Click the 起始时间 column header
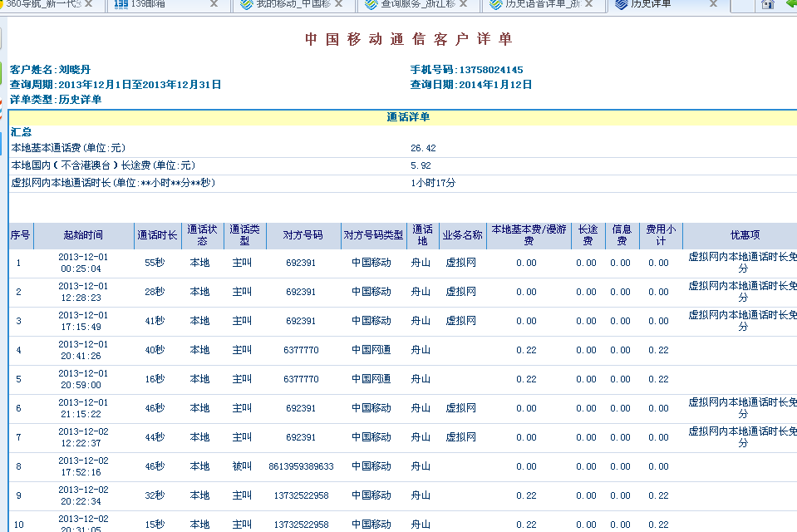This screenshot has width=797, height=532. point(83,236)
